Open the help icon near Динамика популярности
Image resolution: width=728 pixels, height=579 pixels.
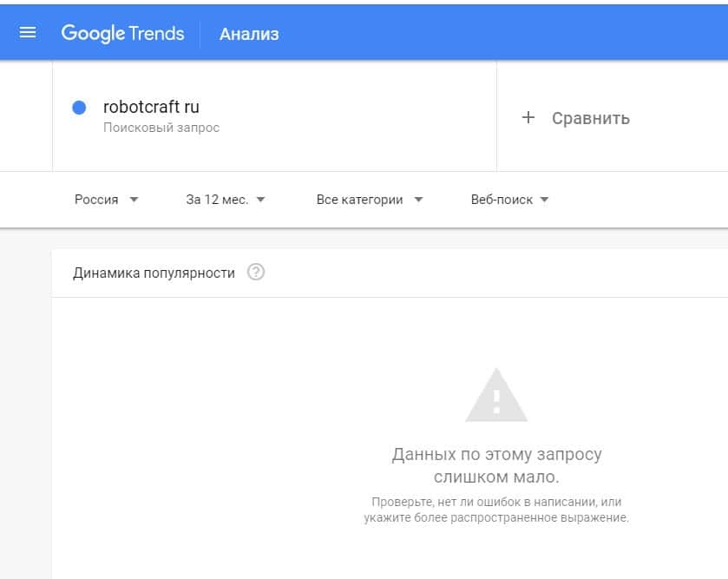click(255, 273)
